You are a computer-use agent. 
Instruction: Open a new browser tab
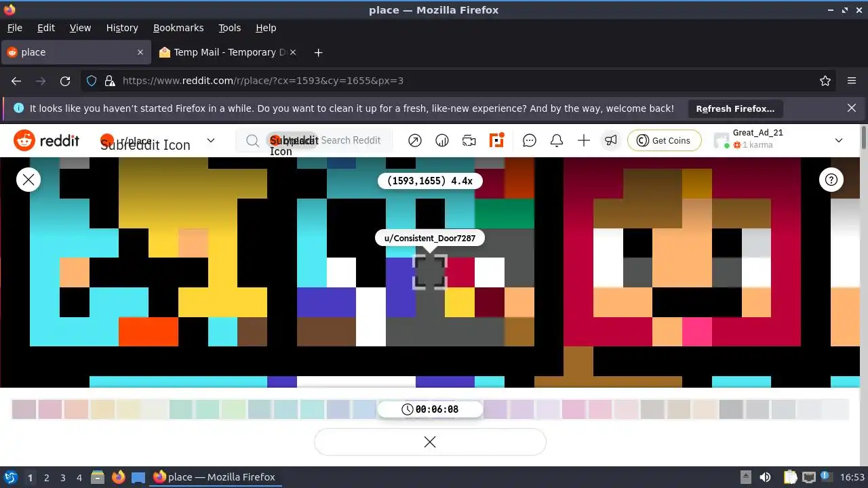[x=318, y=52]
